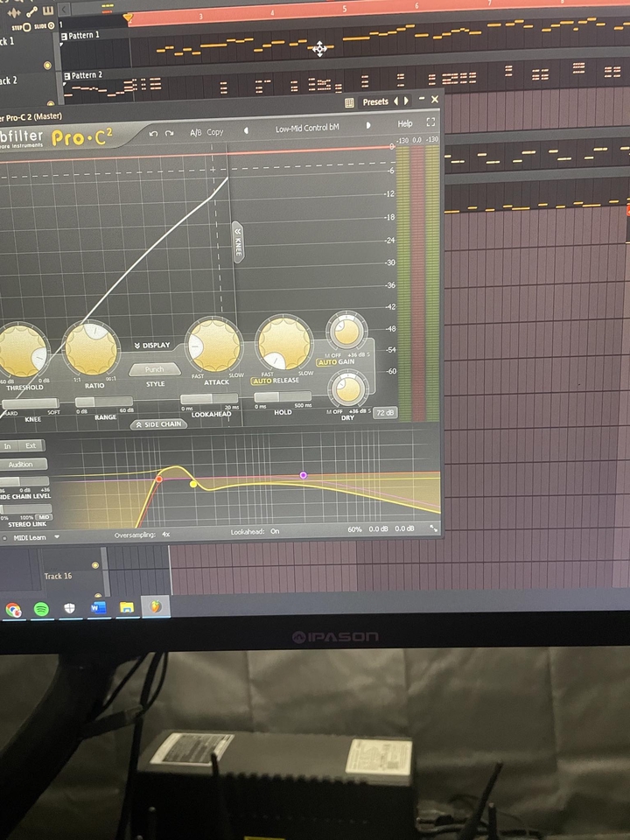Toggle the MID stereo link mode
The height and width of the screenshot is (840, 630).
point(45,517)
